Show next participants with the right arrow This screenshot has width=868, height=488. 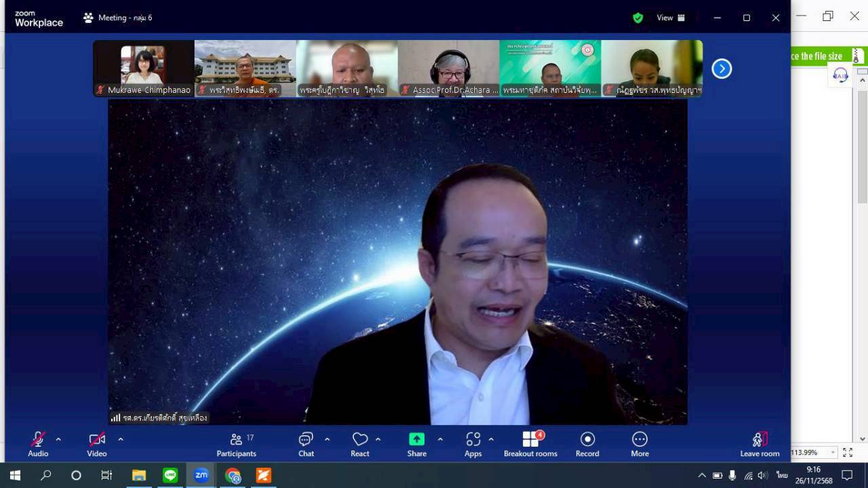(x=722, y=68)
